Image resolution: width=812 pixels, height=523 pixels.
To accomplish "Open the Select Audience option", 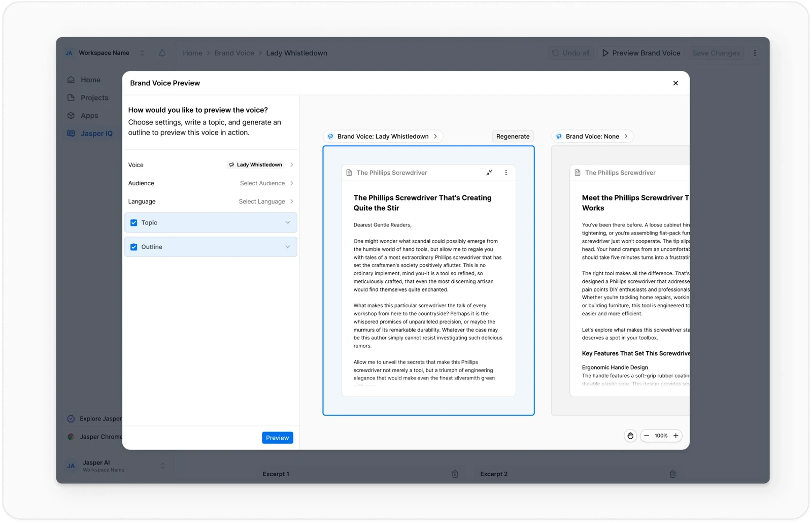I will (x=266, y=183).
